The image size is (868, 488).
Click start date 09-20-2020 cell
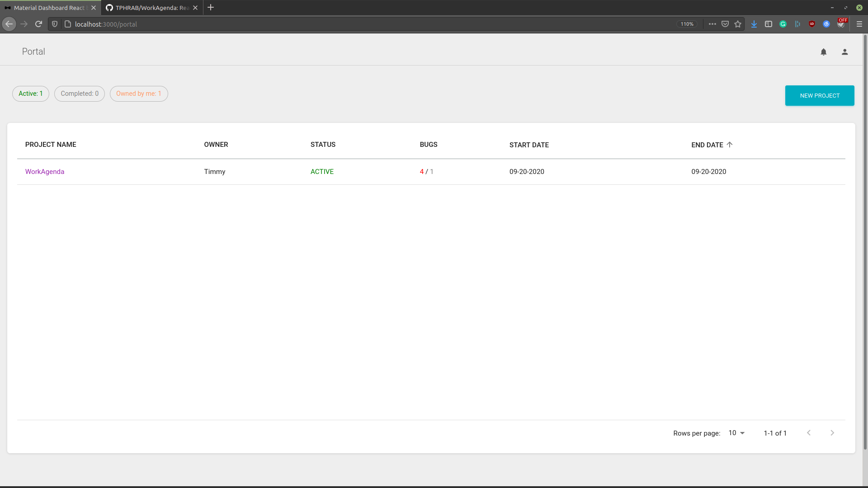coord(527,172)
